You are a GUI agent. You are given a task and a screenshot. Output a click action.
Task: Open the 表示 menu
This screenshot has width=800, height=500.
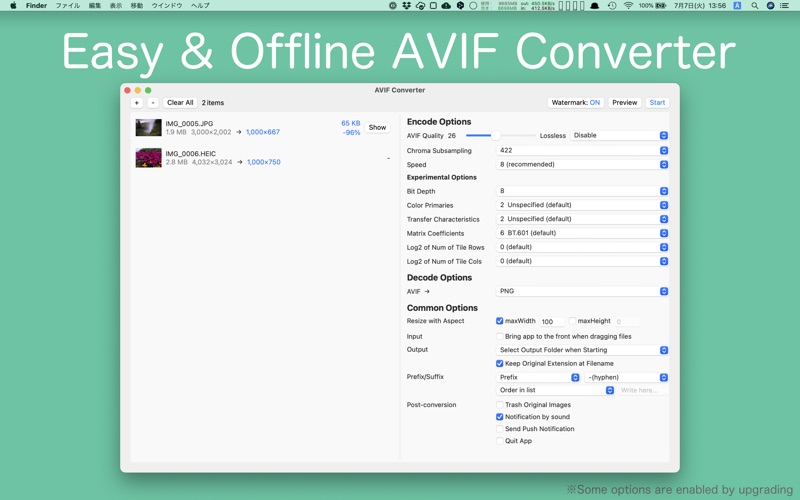pos(116,6)
